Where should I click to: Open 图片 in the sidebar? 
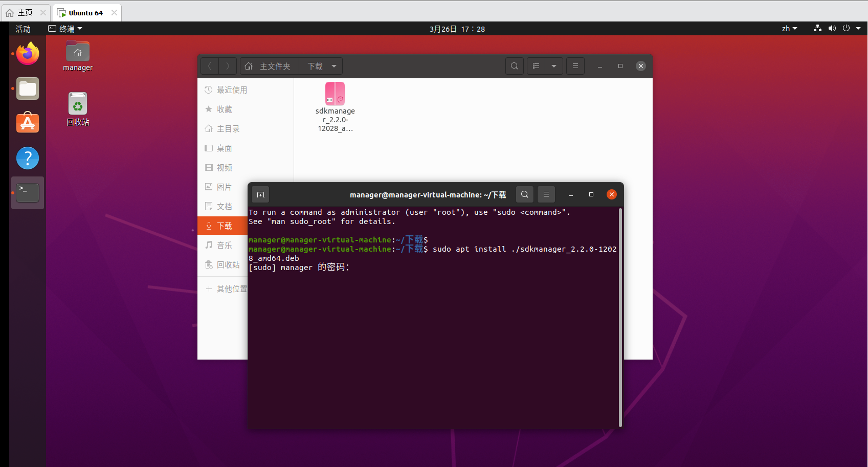tap(222, 187)
